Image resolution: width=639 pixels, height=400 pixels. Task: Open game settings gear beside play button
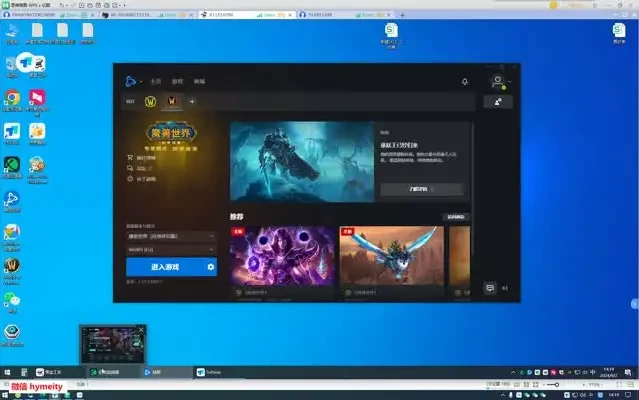tap(211, 267)
